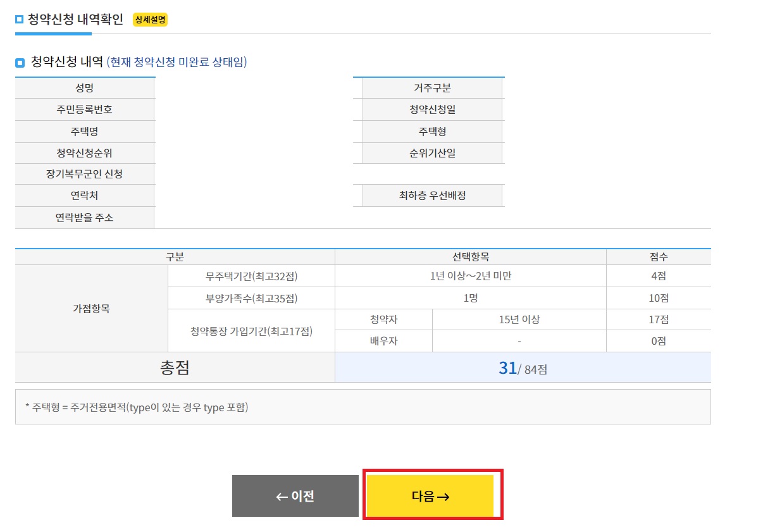This screenshot has height=532, width=763.
Task: Click the 다음 button to proceed
Action: (432, 496)
